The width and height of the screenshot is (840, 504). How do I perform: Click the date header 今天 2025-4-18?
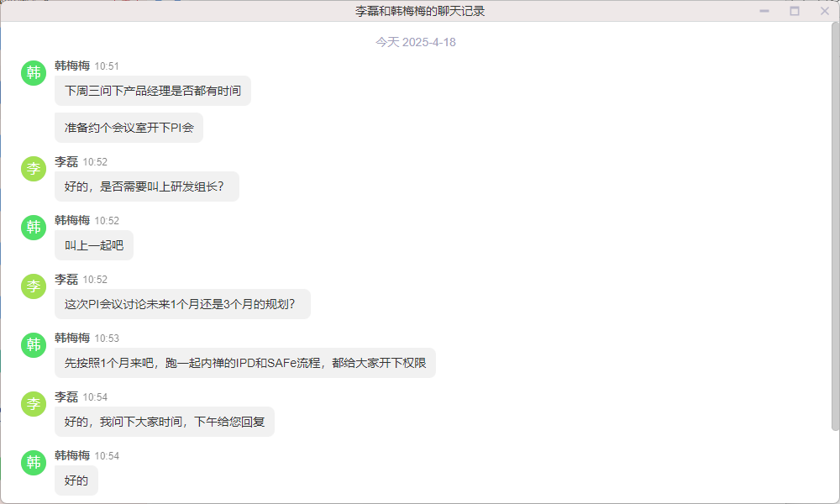pos(416,42)
